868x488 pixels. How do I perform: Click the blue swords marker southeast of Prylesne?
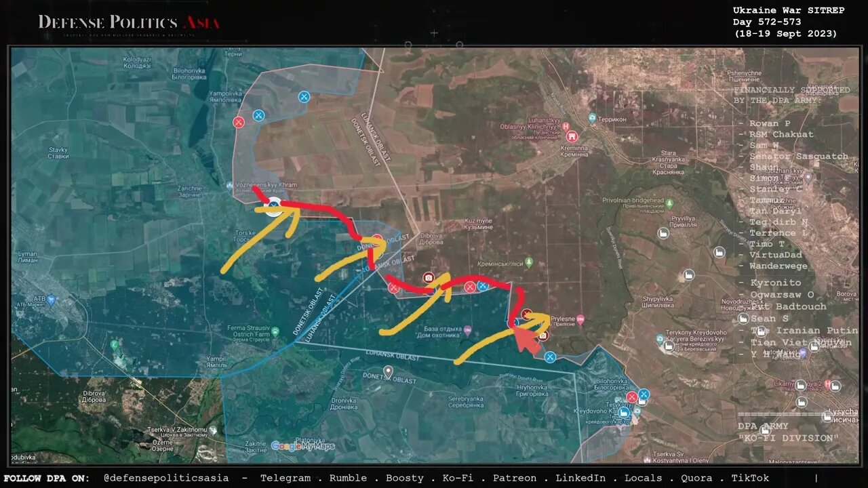point(550,357)
